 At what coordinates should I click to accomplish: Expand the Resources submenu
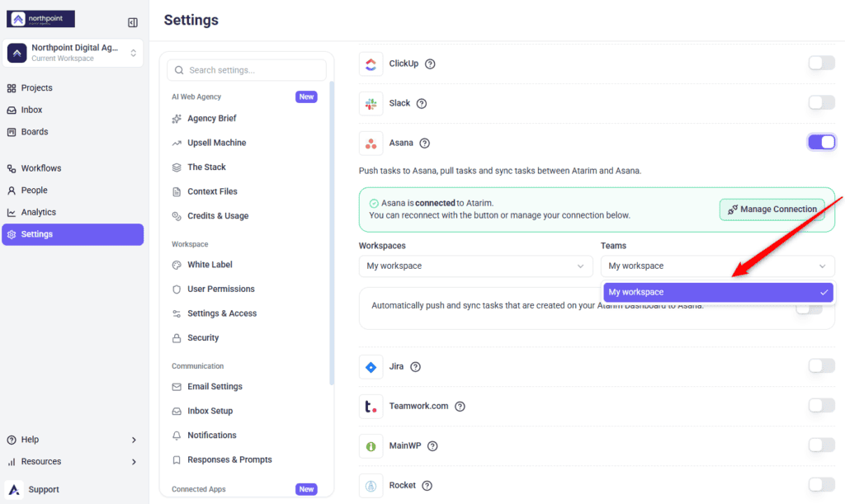pos(72,462)
